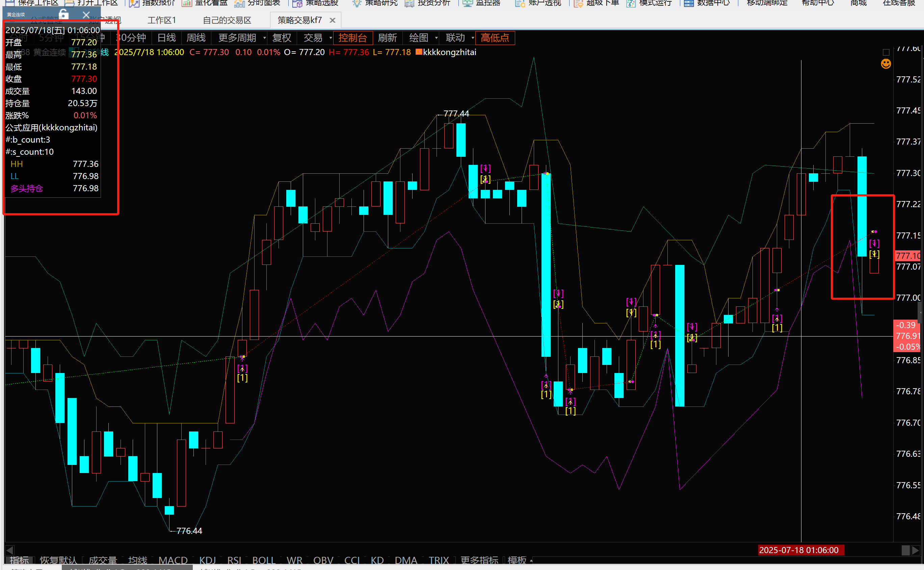Click the 复权 button

click(282, 38)
